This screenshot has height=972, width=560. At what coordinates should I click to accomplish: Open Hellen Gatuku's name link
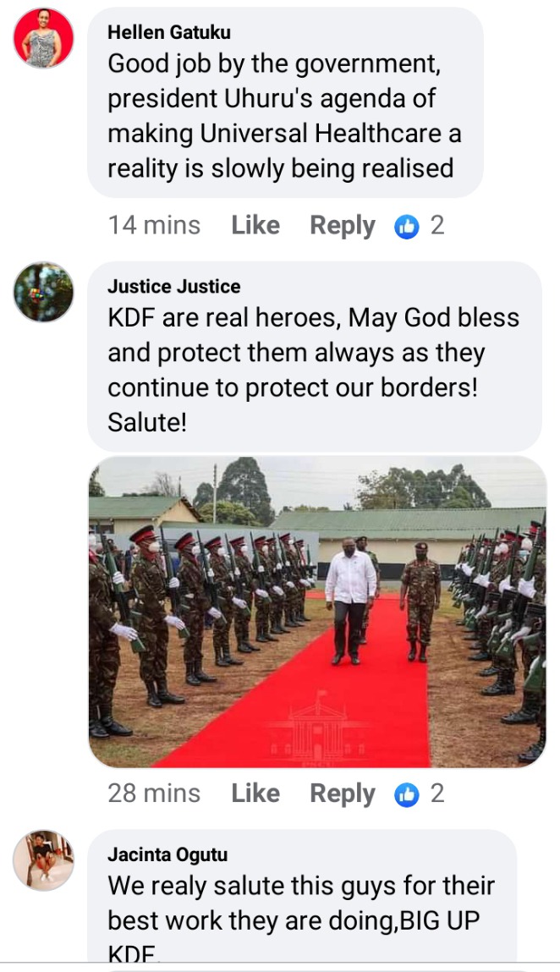(169, 32)
